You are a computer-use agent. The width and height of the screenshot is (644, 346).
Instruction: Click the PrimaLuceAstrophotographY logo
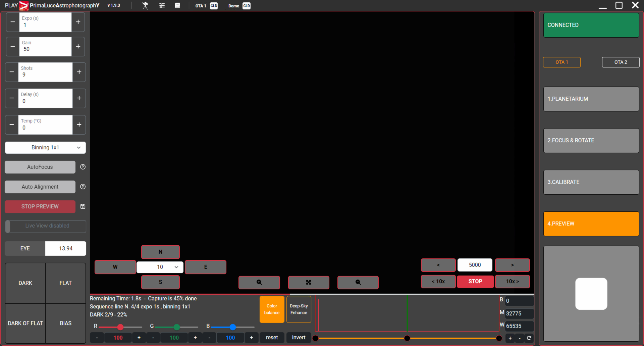[24, 6]
